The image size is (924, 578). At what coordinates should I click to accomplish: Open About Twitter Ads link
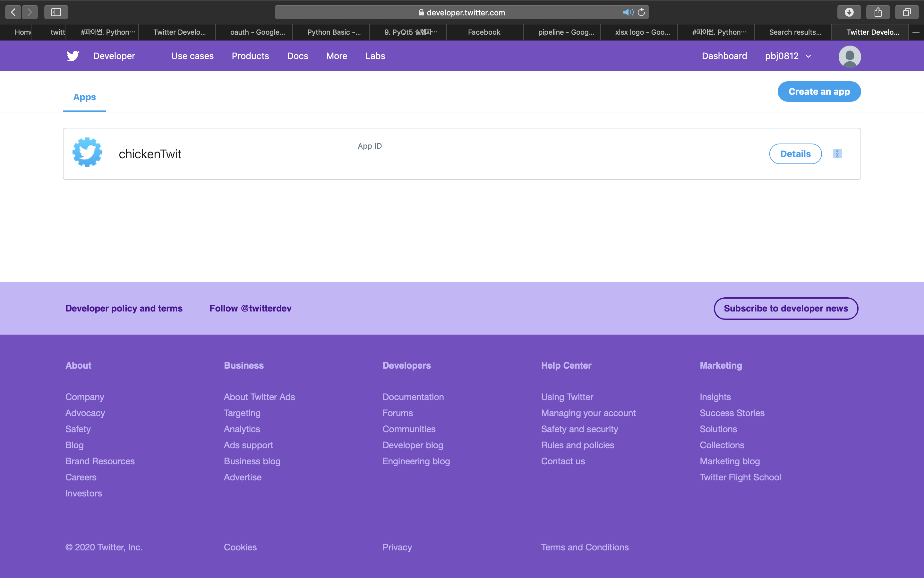pyautogui.click(x=259, y=397)
